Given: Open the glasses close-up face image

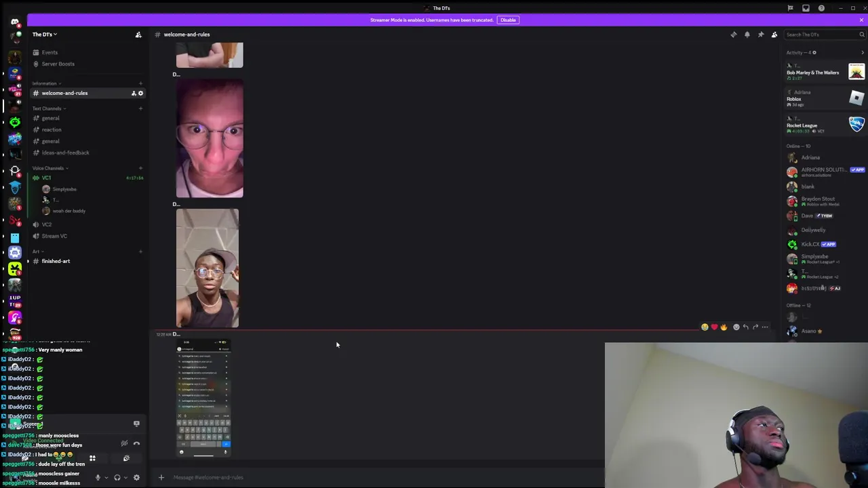Looking at the screenshot, I should pyautogui.click(x=210, y=138).
